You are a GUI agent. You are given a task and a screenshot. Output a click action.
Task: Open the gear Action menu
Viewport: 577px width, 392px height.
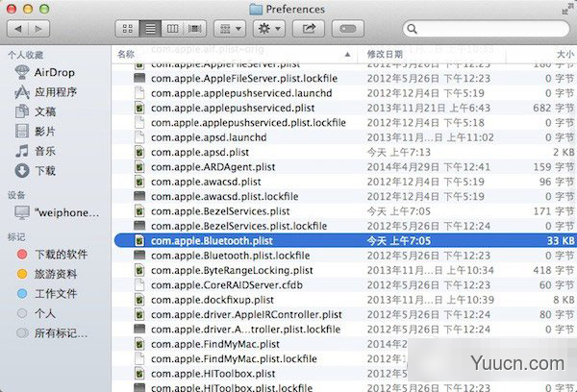(269, 29)
